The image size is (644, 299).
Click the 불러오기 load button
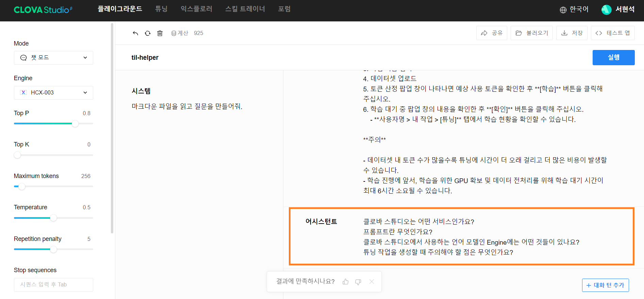point(532,33)
